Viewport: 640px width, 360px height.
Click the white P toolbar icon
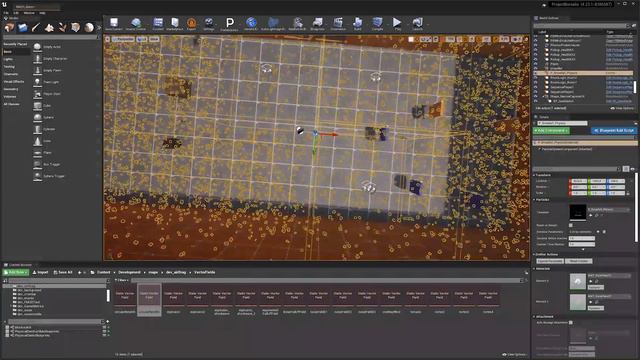pyautogui.click(x=229, y=24)
